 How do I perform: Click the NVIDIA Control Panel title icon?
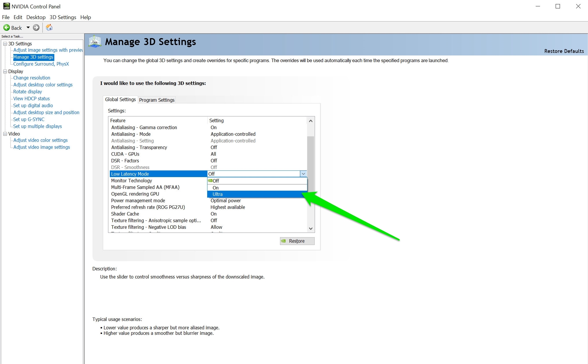6,6
